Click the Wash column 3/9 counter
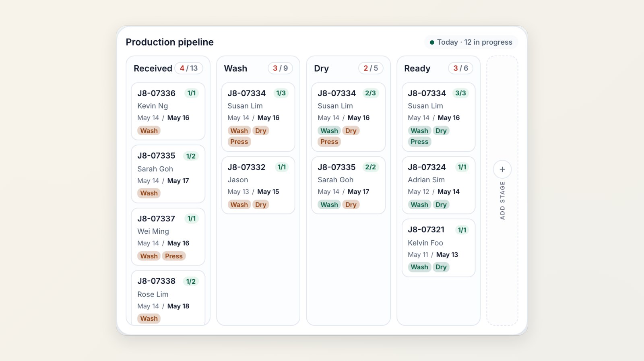This screenshot has height=361, width=644. tap(280, 68)
